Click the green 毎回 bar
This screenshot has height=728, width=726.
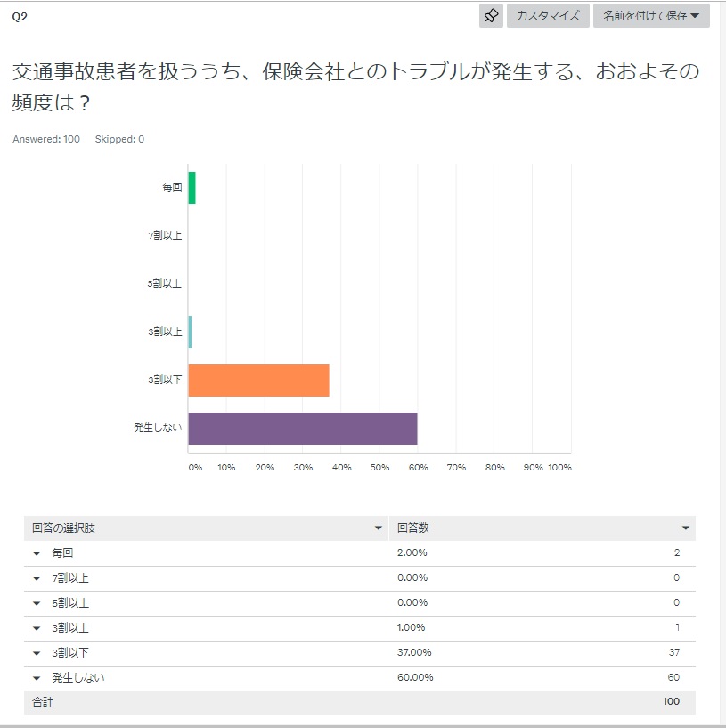tap(192, 188)
